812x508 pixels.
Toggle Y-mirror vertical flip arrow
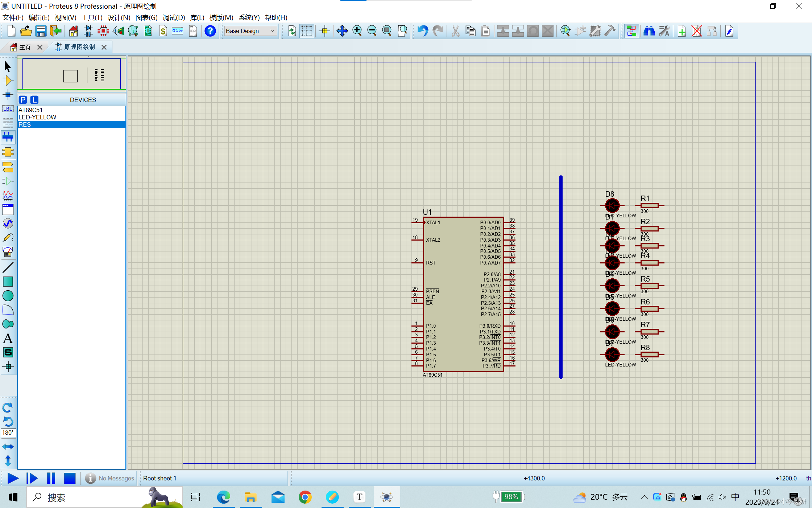click(8, 461)
